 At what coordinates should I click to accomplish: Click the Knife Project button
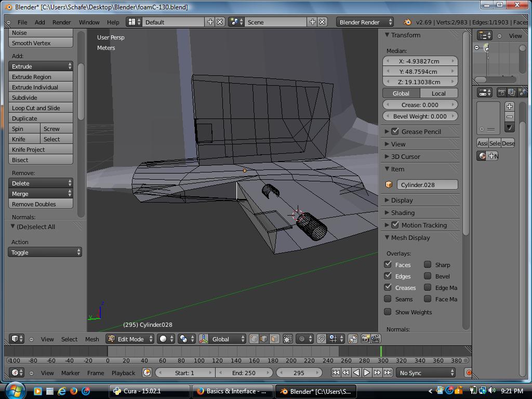[x=41, y=150]
